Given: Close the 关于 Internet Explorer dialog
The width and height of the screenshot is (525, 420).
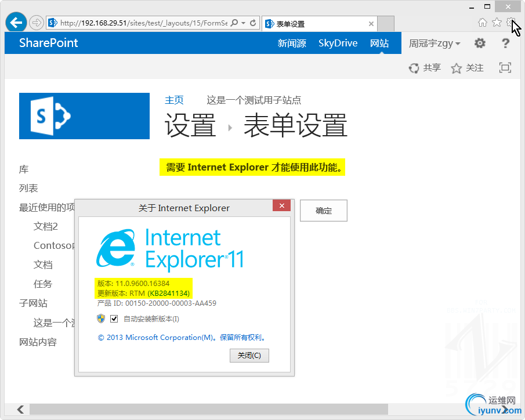Looking at the screenshot, I should pyautogui.click(x=281, y=205).
